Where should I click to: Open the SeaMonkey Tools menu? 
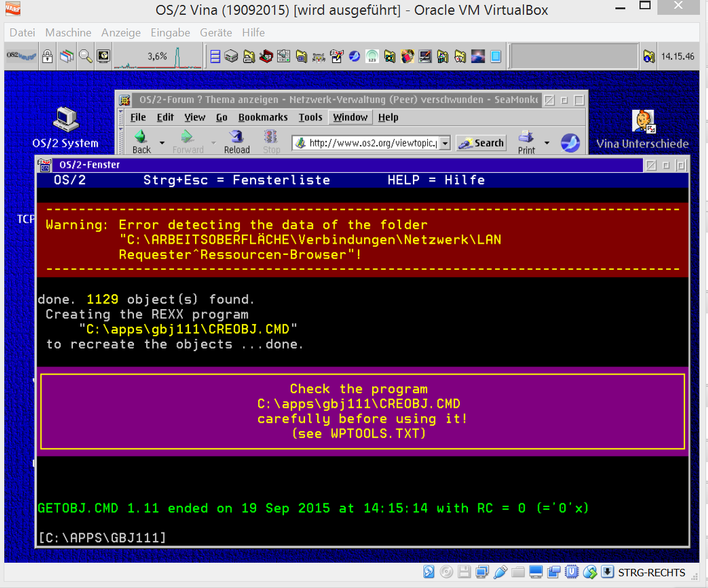click(310, 117)
